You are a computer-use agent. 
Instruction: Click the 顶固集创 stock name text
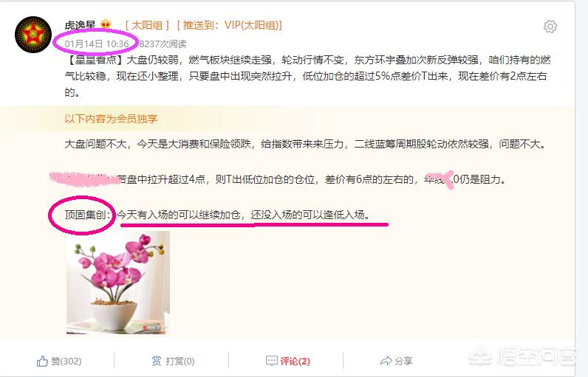tap(86, 215)
